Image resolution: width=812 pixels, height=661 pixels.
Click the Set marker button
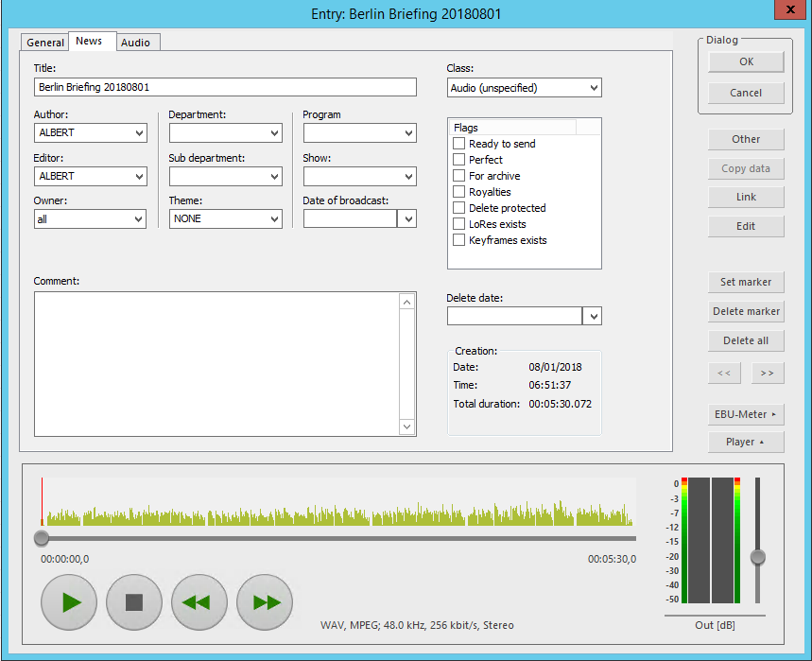pyautogui.click(x=746, y=282)
